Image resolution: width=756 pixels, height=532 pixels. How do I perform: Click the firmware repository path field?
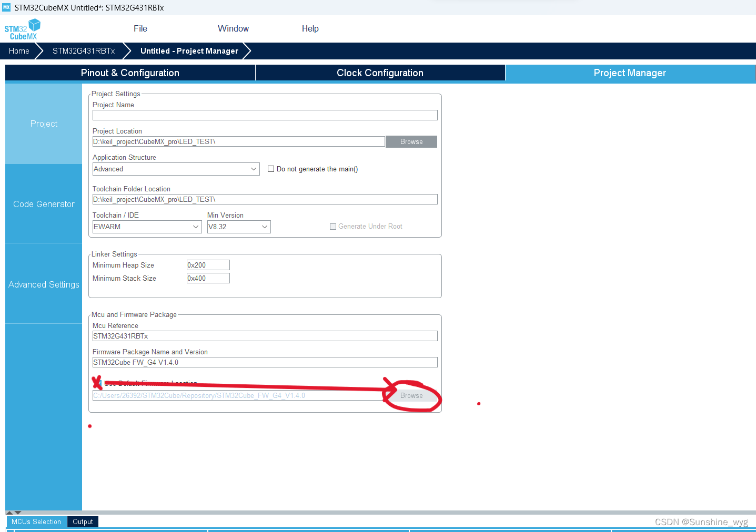[x=239, y=395]
